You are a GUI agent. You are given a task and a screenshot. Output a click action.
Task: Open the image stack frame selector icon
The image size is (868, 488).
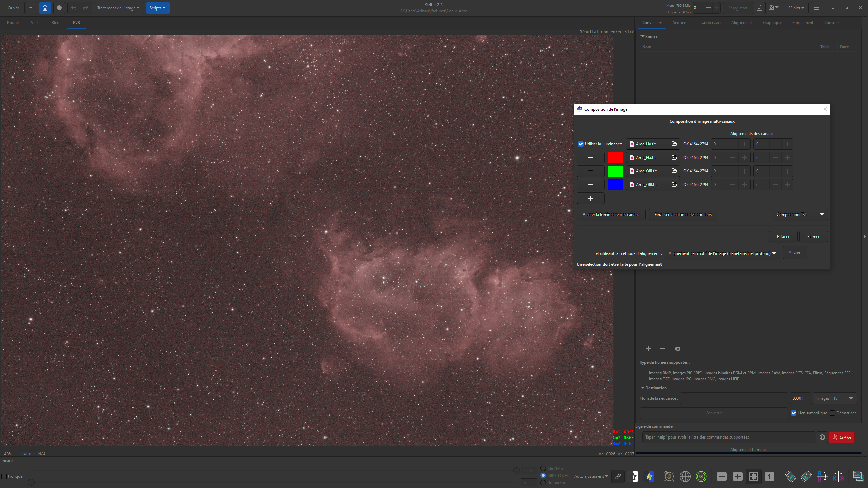click(x=859, y=476)
